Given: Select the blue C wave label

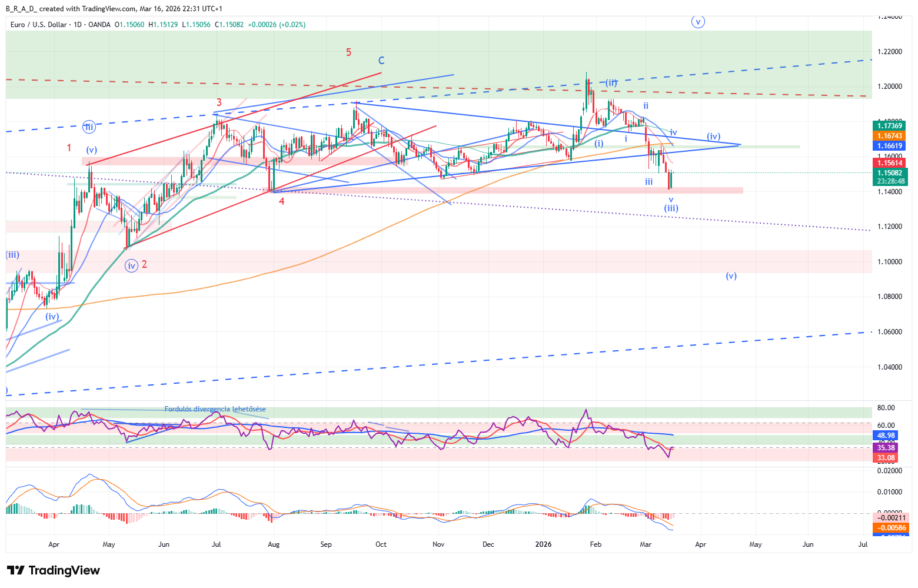Looking at the screenshot, I should (381, 61).
